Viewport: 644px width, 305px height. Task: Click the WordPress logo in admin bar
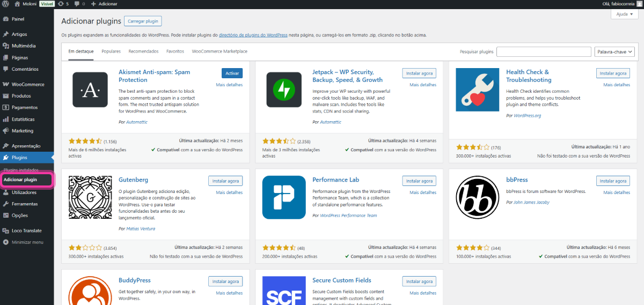point(5,4)
